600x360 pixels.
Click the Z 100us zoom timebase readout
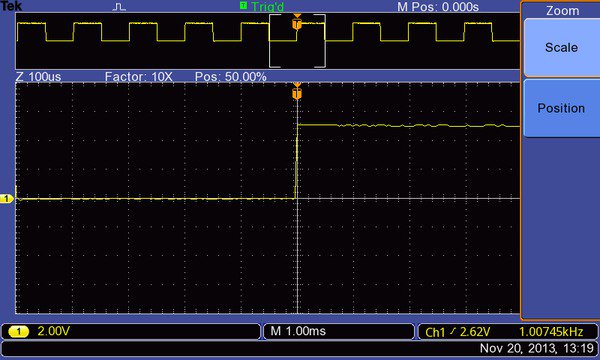38,77
